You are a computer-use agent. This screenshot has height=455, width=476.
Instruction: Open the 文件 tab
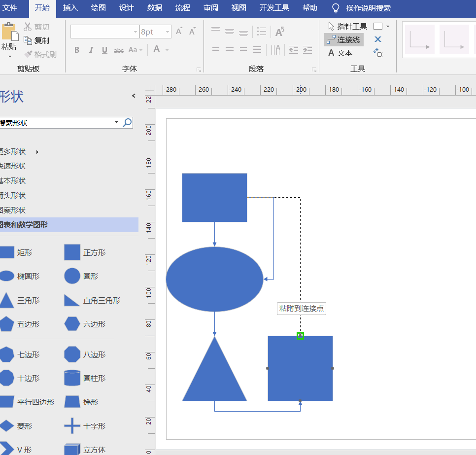point(10,7)
